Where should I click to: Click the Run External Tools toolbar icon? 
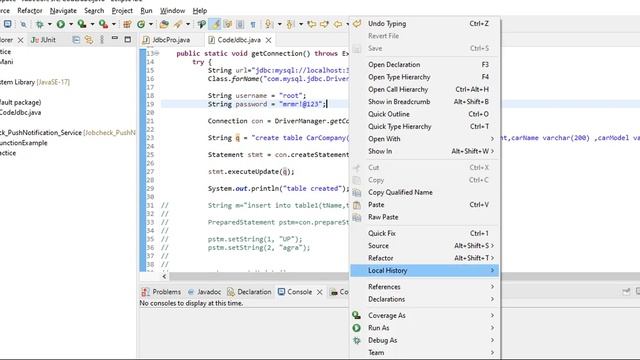[x=103, y=24]
